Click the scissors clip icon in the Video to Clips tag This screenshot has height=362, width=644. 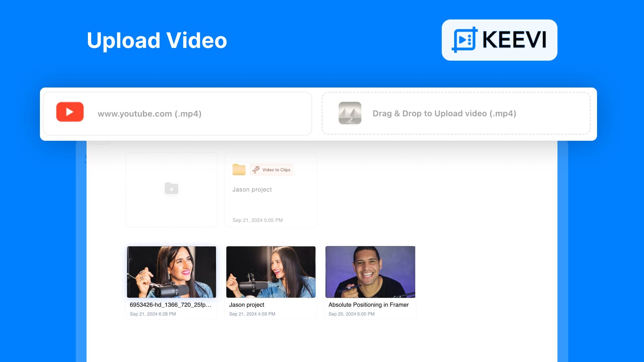click(256, 170)
